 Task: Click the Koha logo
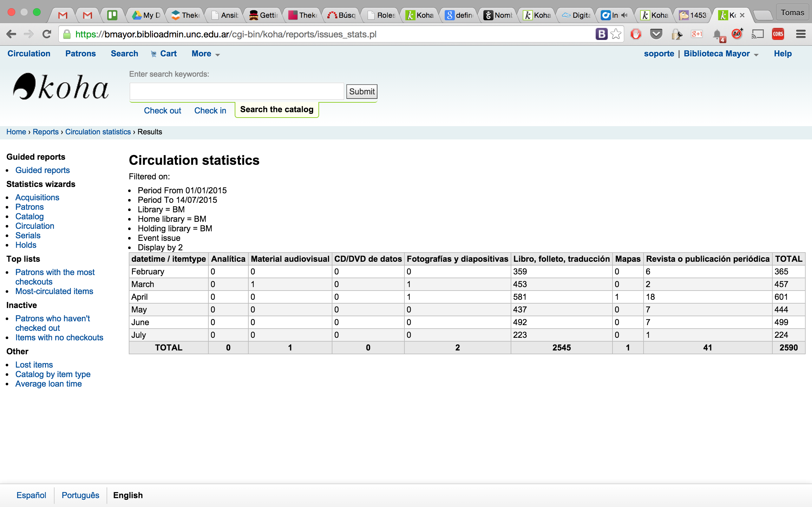click(61, 87)
